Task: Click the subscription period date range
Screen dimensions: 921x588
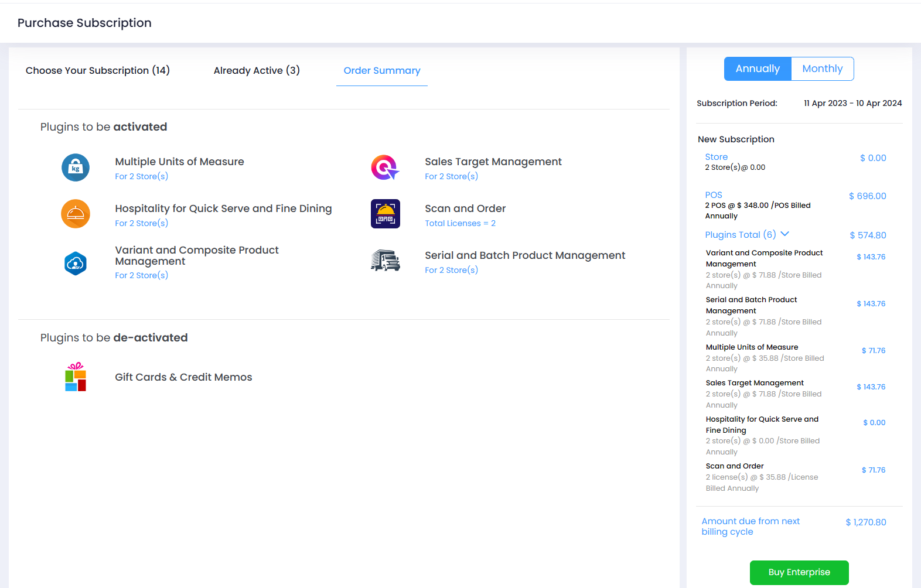Action: 852,103
